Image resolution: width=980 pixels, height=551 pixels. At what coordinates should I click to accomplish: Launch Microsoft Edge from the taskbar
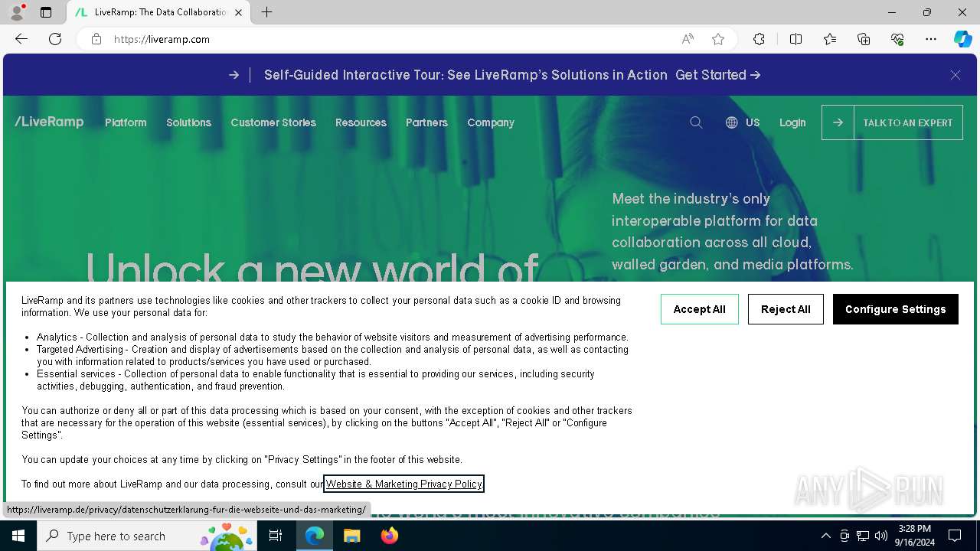click(315, 536)
